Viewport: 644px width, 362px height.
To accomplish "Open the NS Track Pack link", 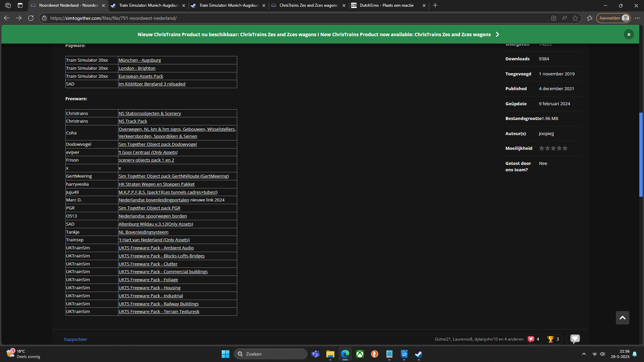I will 133,121.
